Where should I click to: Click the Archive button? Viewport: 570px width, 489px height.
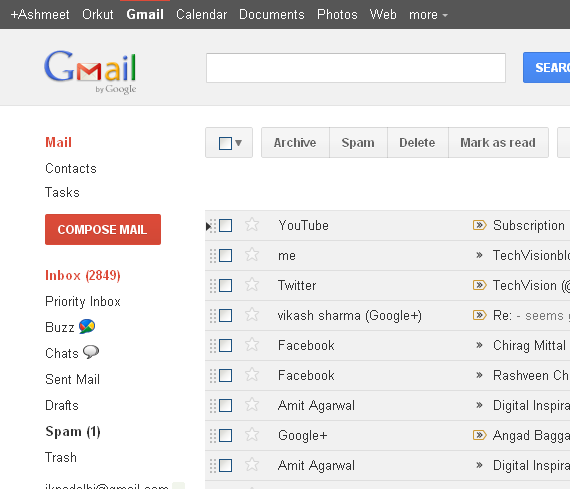[x=295, y=143]
